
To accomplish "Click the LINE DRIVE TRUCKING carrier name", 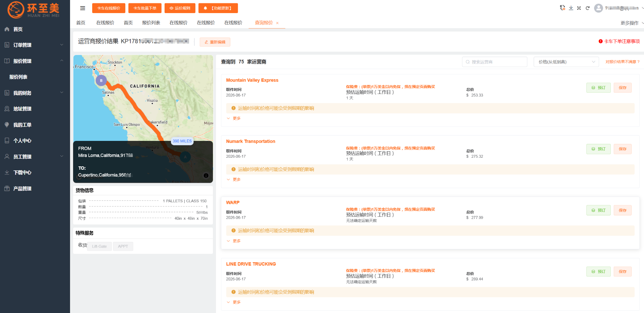I will tap(251, 264).
